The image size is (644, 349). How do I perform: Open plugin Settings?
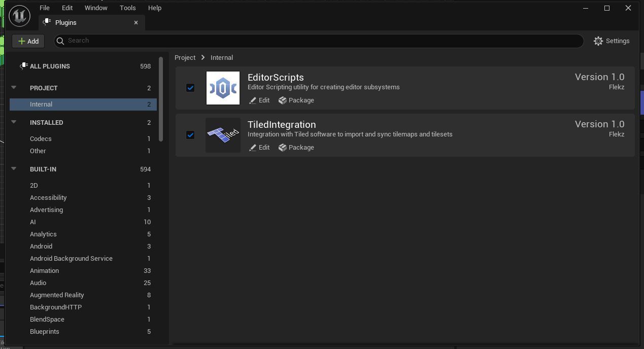pos(612,41)
